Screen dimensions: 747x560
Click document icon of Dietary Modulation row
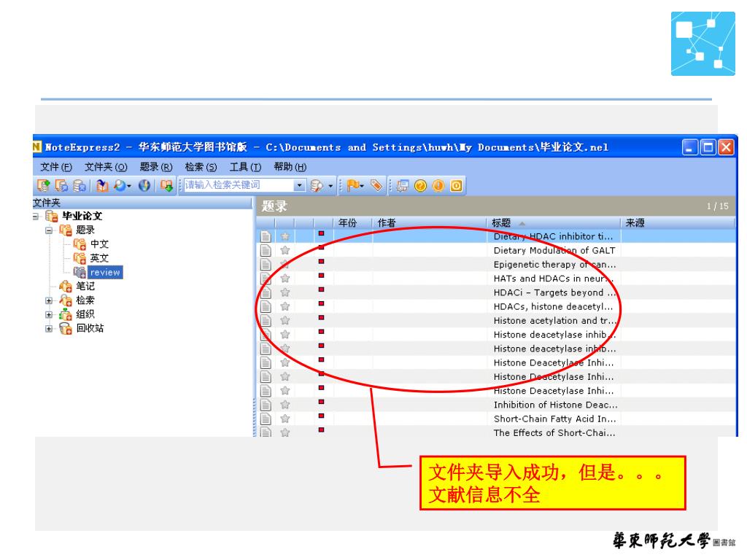[x=266, y=251]
